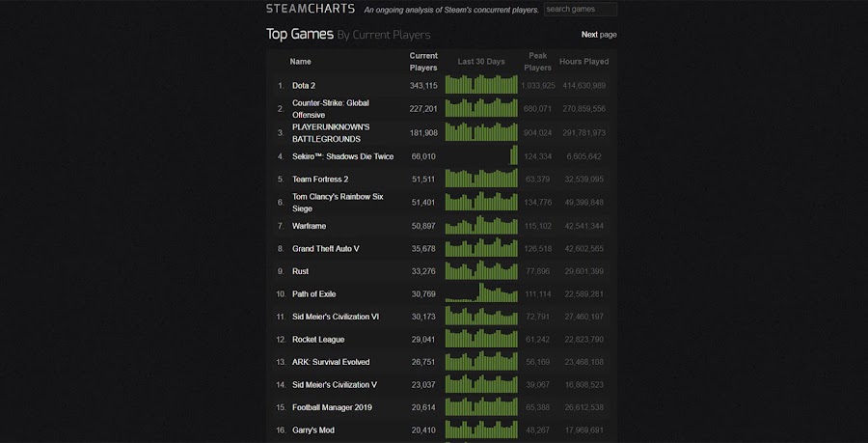Open Tom Clancy's Rainbow Six Siege page
The width and height of the screenshot is (868, 443).
point(338,203)
